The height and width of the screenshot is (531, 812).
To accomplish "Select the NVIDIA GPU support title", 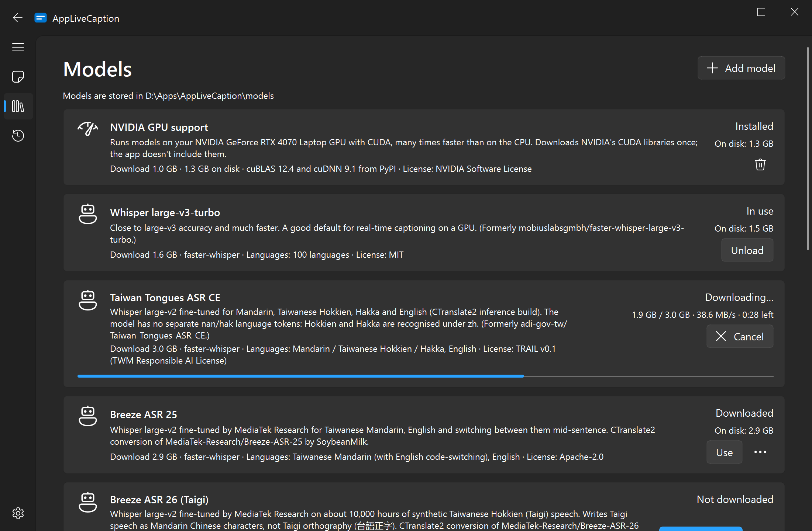I will point(159,127).
